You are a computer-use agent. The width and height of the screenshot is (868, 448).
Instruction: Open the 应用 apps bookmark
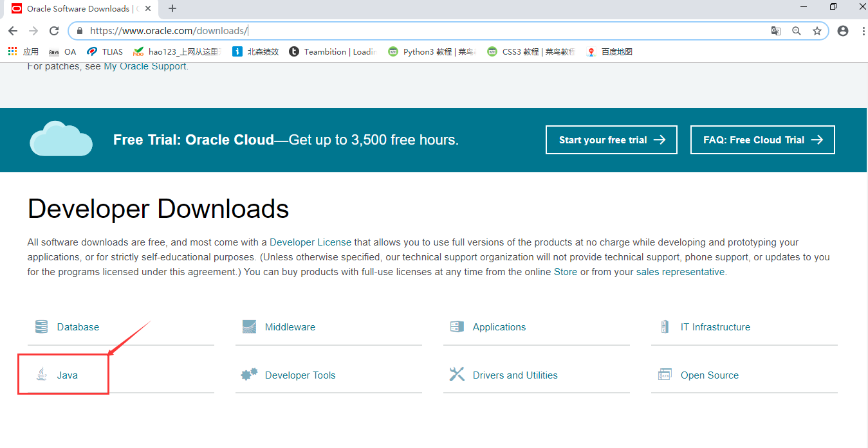tap(23, 51)
